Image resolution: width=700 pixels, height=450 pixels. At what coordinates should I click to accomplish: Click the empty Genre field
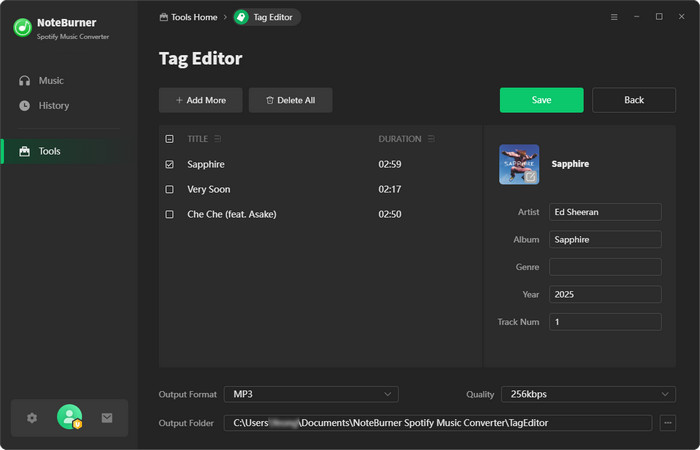pos(605,267)
